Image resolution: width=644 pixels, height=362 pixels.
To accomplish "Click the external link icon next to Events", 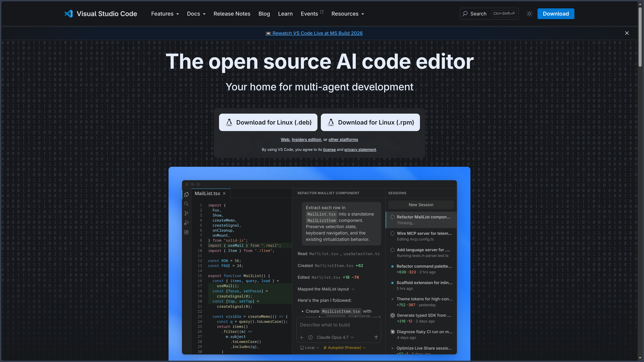I will tap(322, 12).
